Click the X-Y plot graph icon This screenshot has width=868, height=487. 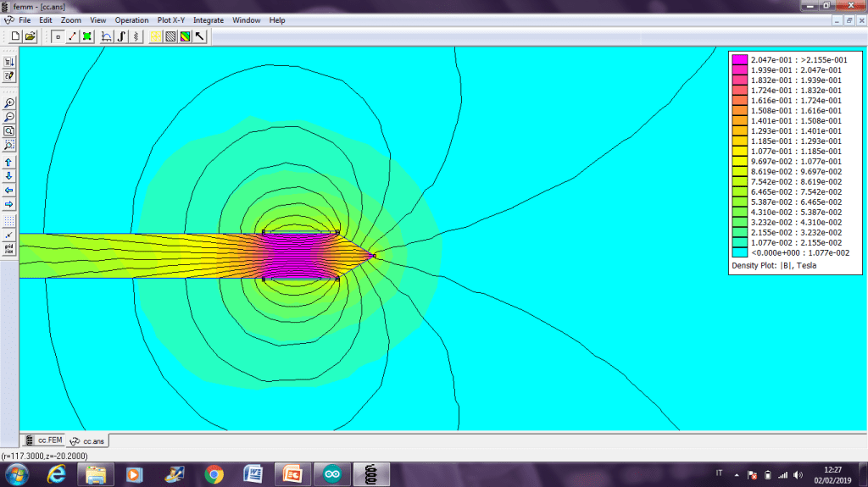click(107, 36)
